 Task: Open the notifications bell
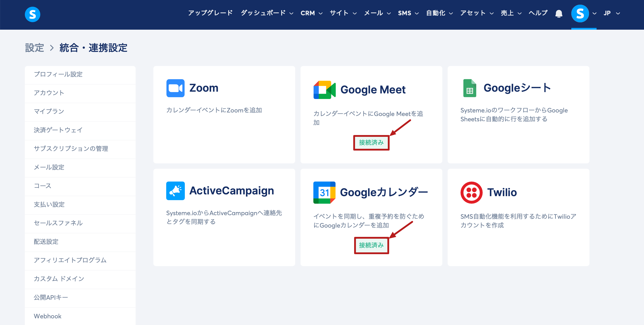click(x=559, y=14)
